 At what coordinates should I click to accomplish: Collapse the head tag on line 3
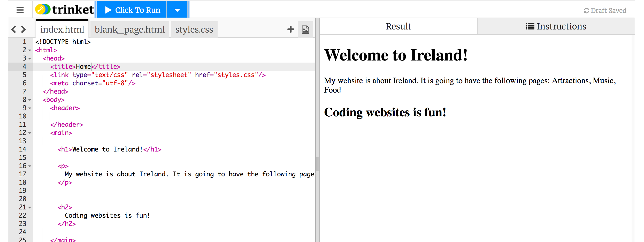click(x=30, y=58)
